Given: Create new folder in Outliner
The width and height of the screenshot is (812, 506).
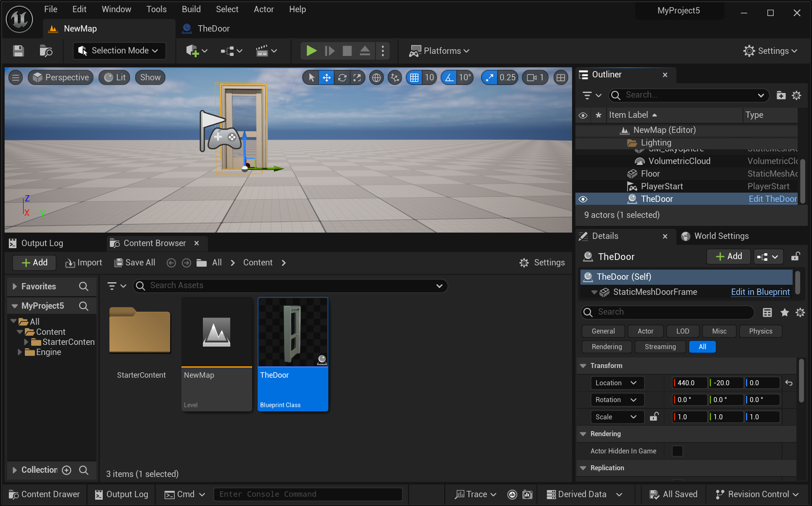Looking at the screenshot, I should pos(781,95).
